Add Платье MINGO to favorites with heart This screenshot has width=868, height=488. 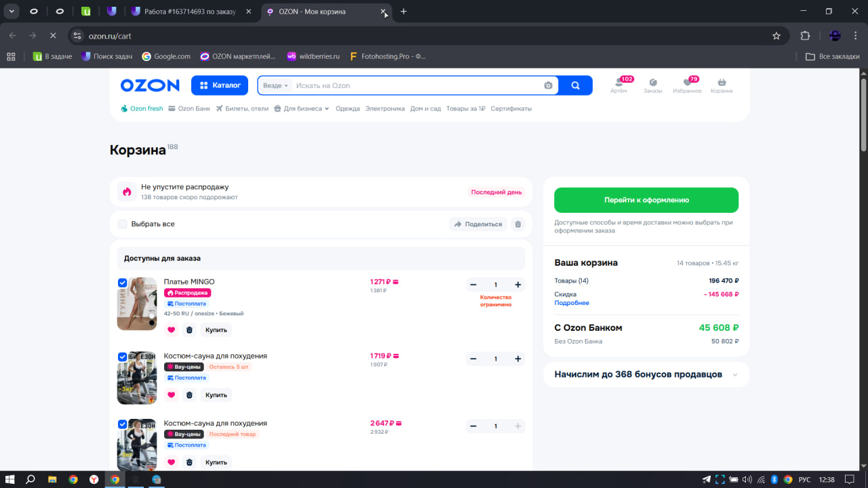(x=171, y=330)
